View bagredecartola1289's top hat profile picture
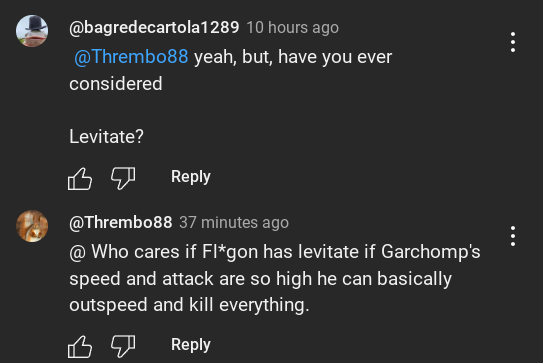 32,31
